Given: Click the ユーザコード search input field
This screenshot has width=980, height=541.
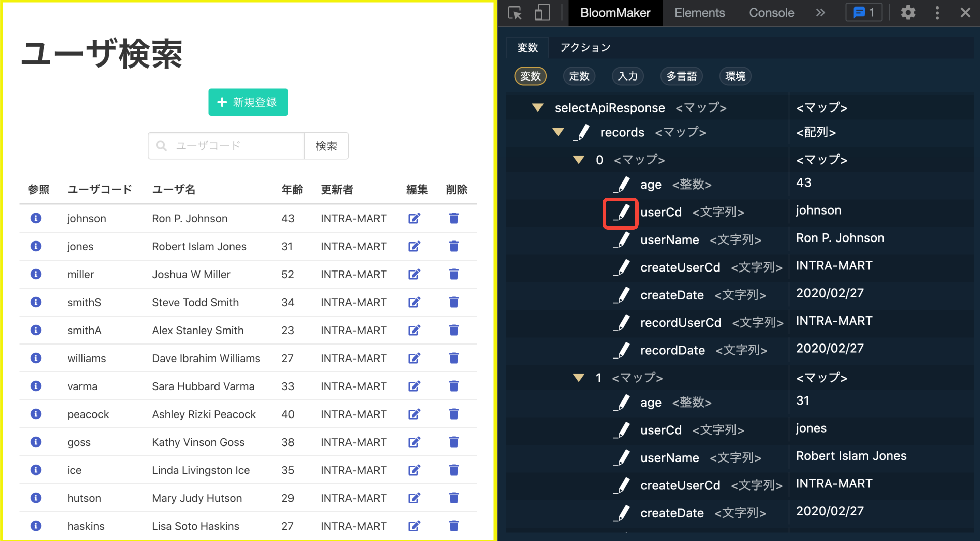Looking at the screenshot, I should 236,146.
